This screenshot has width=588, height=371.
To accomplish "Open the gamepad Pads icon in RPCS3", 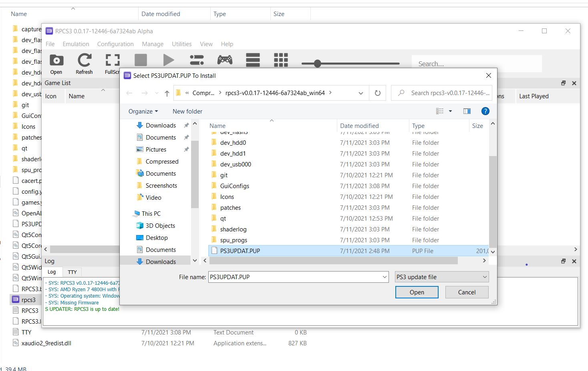I will tap(225, 60).
